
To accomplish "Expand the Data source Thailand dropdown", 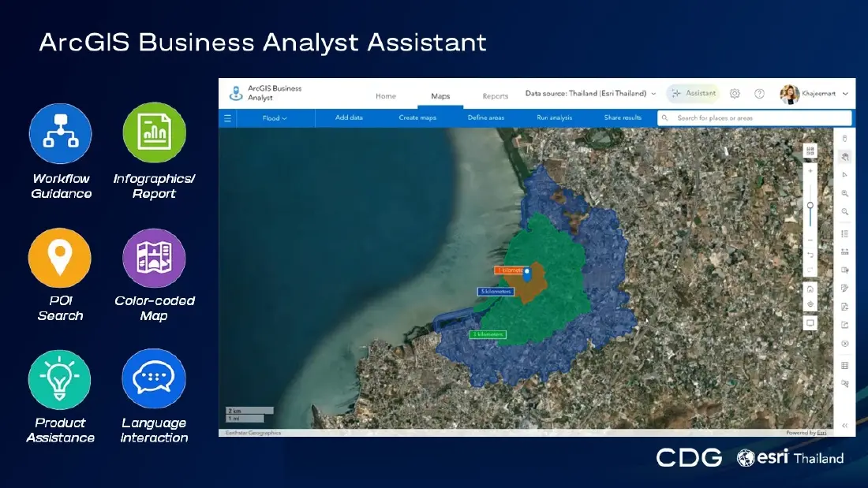I will click(x=591, y=94).
